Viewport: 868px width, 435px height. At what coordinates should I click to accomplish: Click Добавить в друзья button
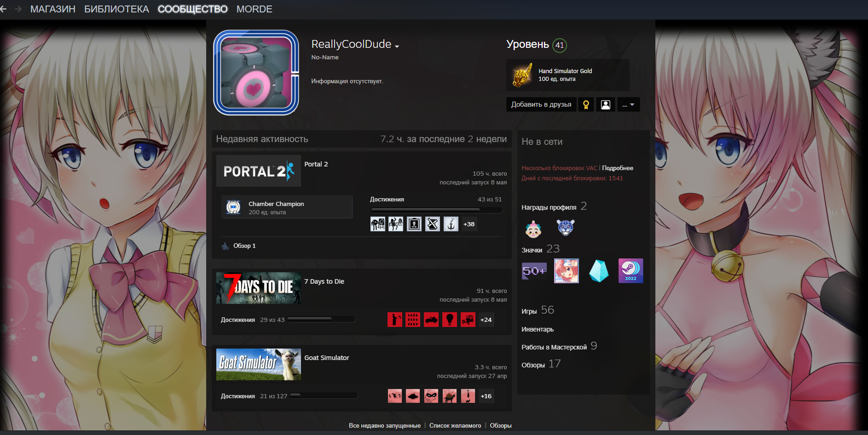(541, 104)
